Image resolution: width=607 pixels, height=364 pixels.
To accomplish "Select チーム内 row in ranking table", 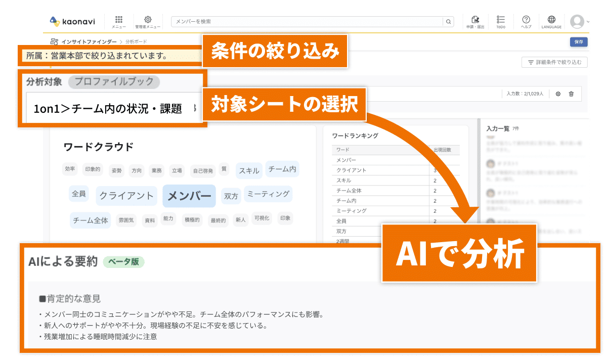I will tap(396, 201).
